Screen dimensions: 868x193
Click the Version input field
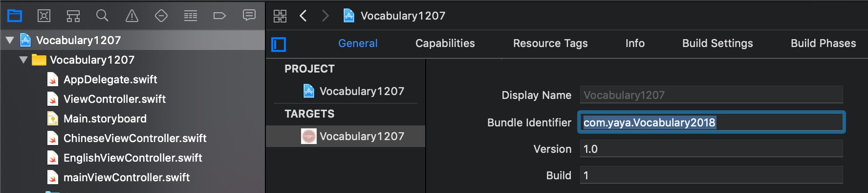coord(712,149)
